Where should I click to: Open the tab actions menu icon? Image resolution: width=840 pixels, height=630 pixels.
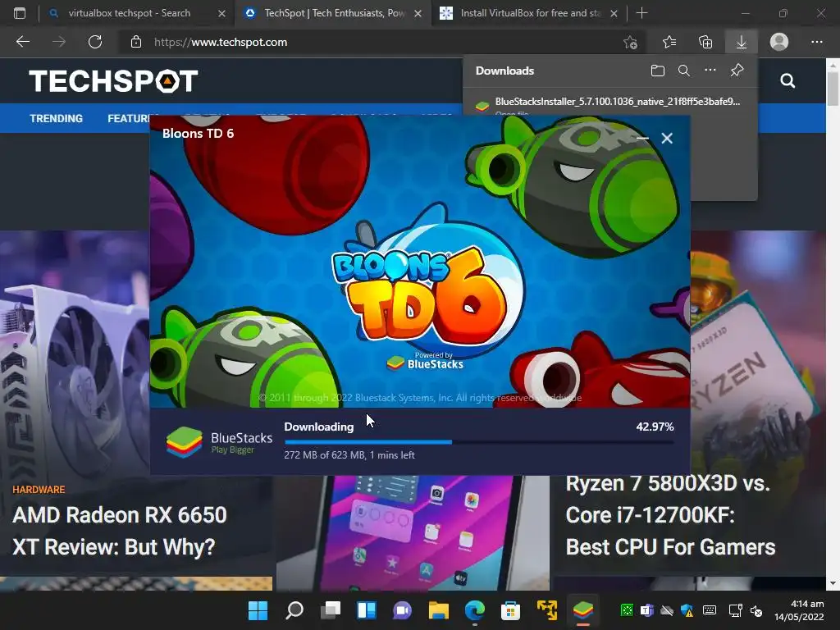click(20, 13)
